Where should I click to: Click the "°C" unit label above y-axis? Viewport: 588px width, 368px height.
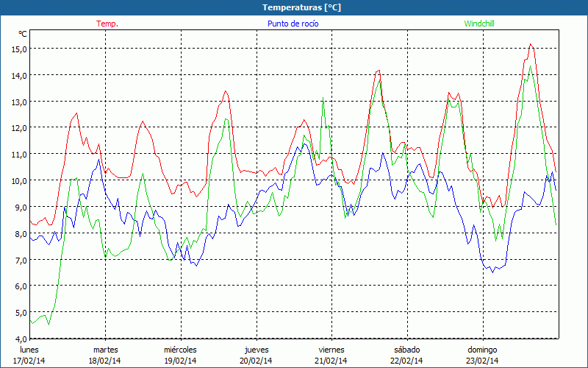click(x=23, y=34)
